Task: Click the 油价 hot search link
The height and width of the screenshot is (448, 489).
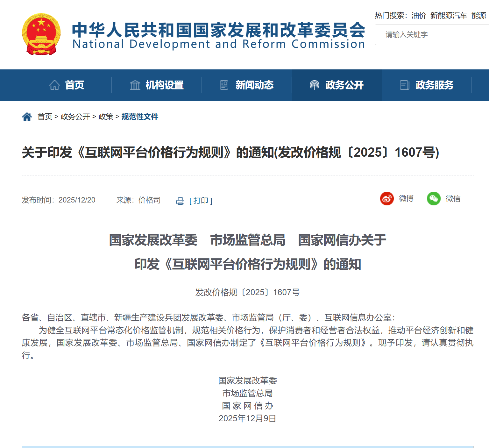Action: 419,15
